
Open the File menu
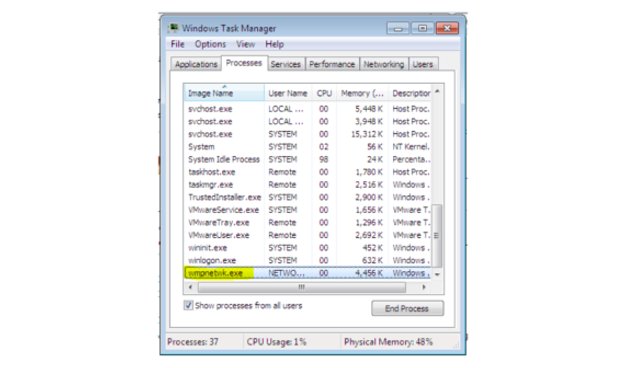pyautogui.click(x=177, y=44)
